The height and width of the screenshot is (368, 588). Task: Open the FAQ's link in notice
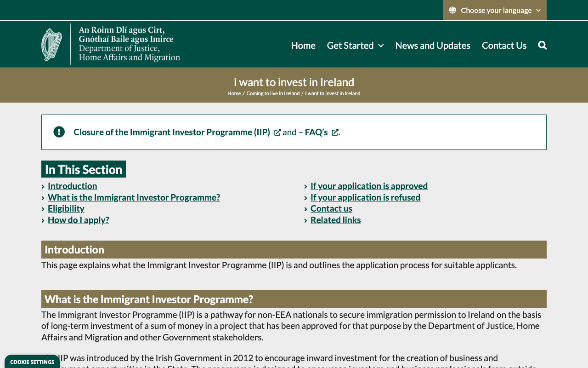[x=317, y=132]
